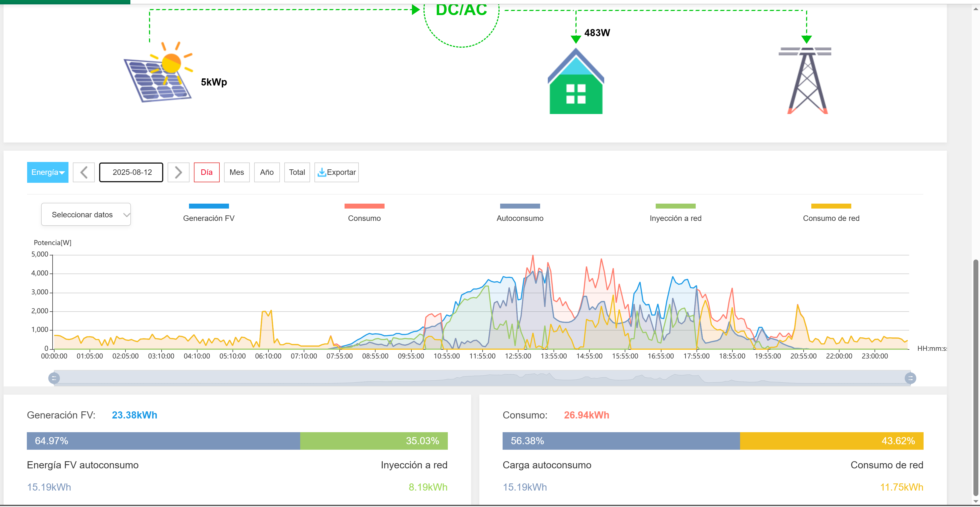
Task: Open the Energía dropdown
Action: [x=48, y=172]
